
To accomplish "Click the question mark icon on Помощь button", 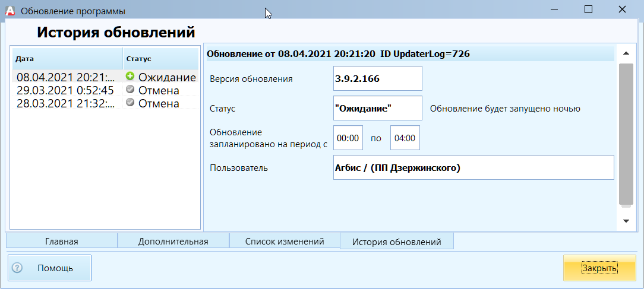I will coord(17,268).
